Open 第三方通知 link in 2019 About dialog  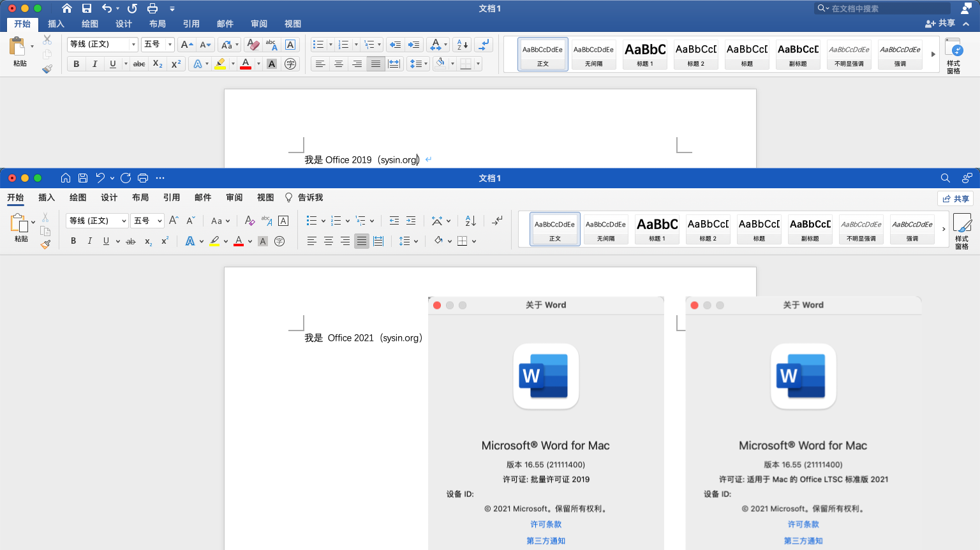click(x=546, y=541)
